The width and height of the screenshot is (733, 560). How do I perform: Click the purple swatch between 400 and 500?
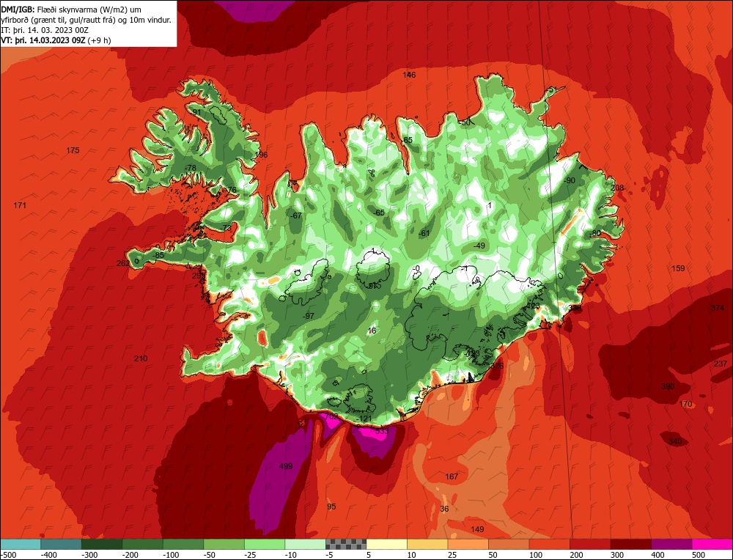671,544
